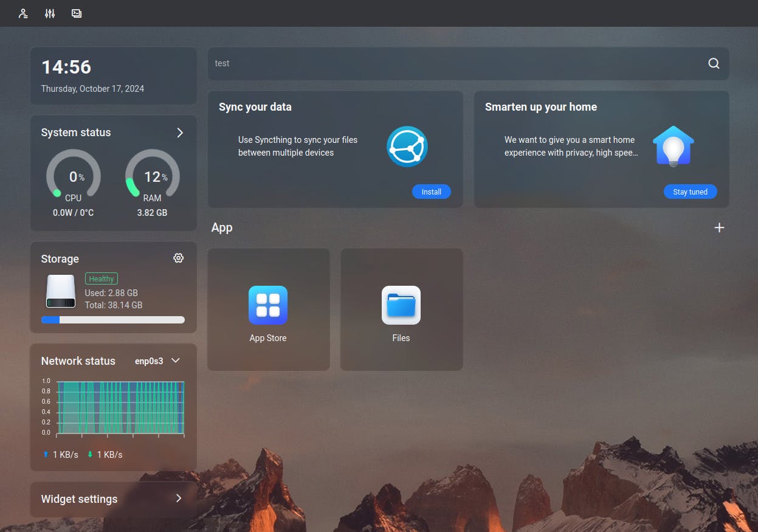The height and width of the screenshot is (532, 758).
Task: Click the upload speed arrow icon
Action: pyautogui.click(x=46, y=454)
